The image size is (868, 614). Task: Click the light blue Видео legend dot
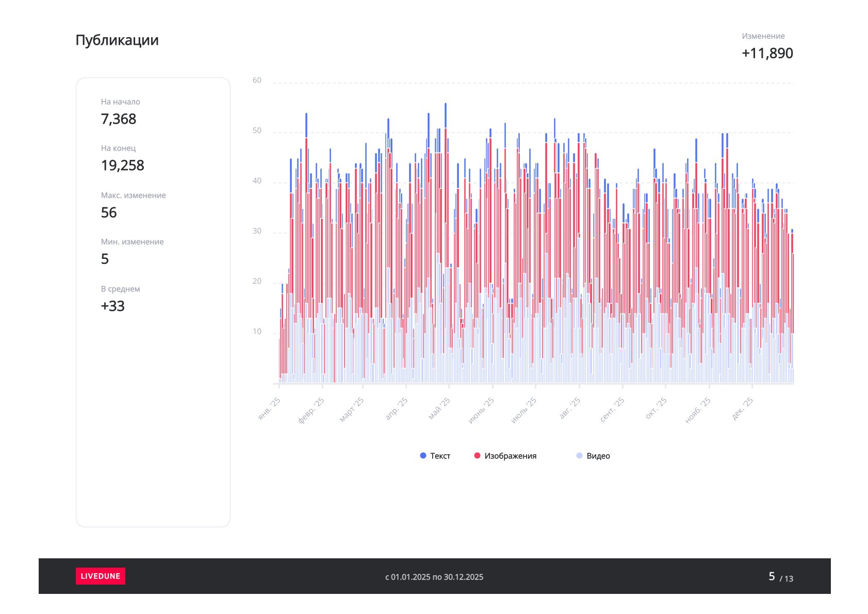coord(579,456)
